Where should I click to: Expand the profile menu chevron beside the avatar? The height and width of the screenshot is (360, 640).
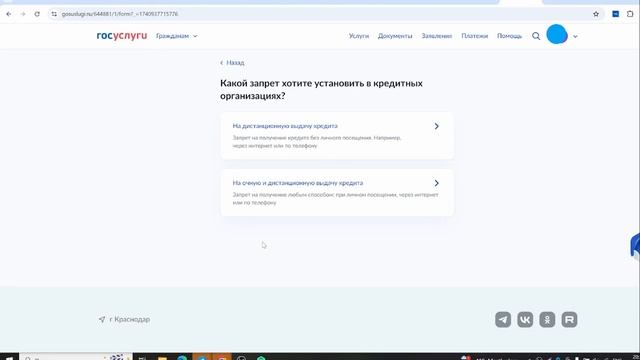coord(575,36)
